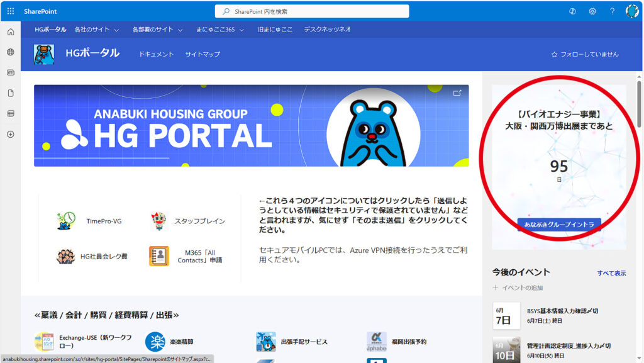Screen dimensions: 644x363
Task: Open the app launcher waffle menu
Action: tap(11, 11)
